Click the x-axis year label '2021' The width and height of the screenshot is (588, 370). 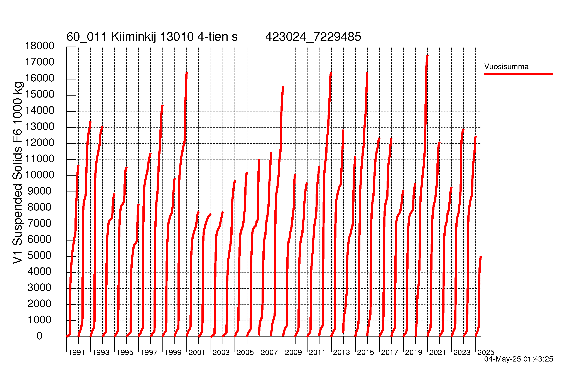point(437,353)
